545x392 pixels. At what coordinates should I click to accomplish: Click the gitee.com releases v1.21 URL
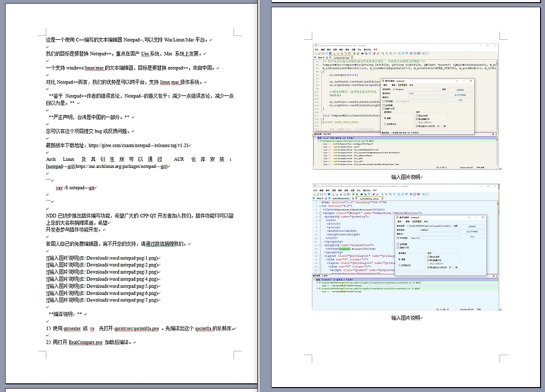tap(138, 146)
